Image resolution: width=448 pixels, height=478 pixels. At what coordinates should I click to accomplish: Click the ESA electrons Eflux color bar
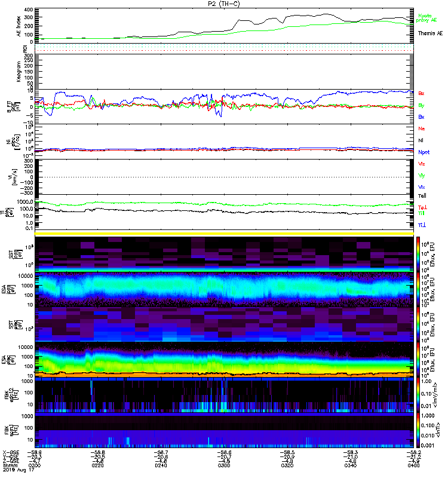(x=418, y=360)
